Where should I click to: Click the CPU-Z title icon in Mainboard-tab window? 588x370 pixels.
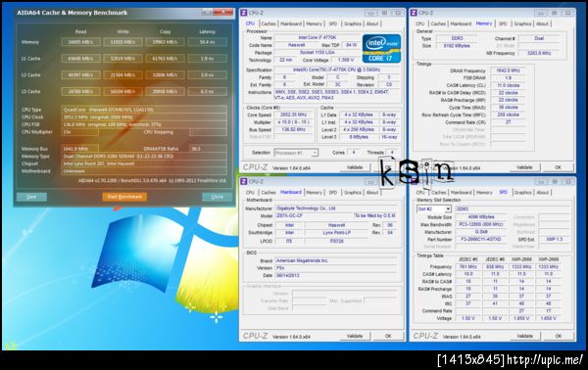[244, 182]
